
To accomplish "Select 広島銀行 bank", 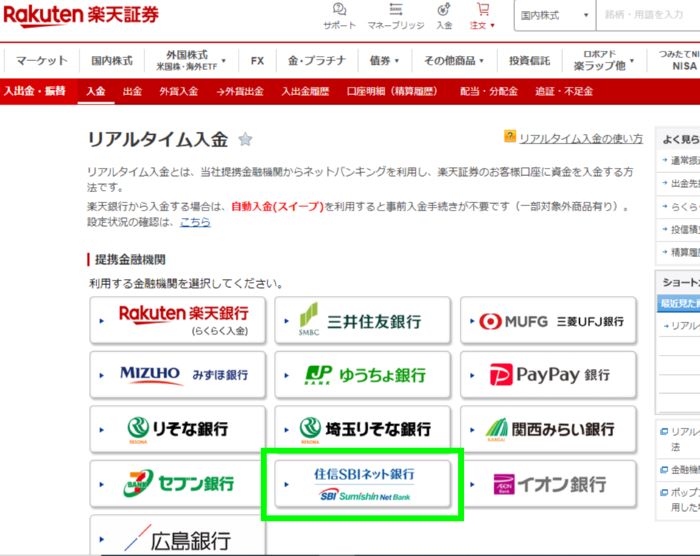I will point(178,535).
